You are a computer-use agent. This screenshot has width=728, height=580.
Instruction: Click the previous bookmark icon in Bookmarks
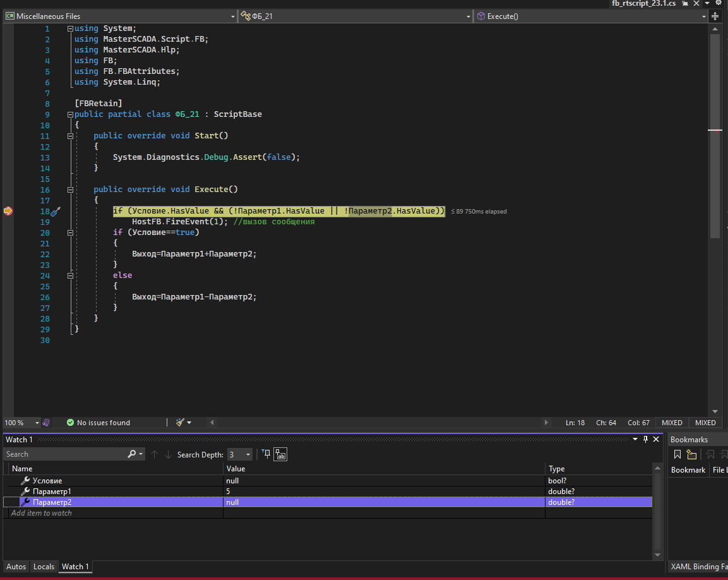710,454
